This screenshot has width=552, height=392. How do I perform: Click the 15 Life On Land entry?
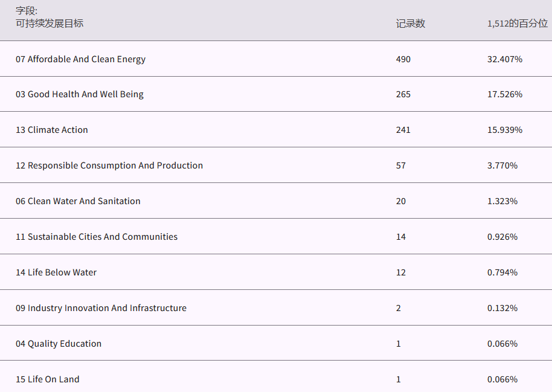point(47,379)
